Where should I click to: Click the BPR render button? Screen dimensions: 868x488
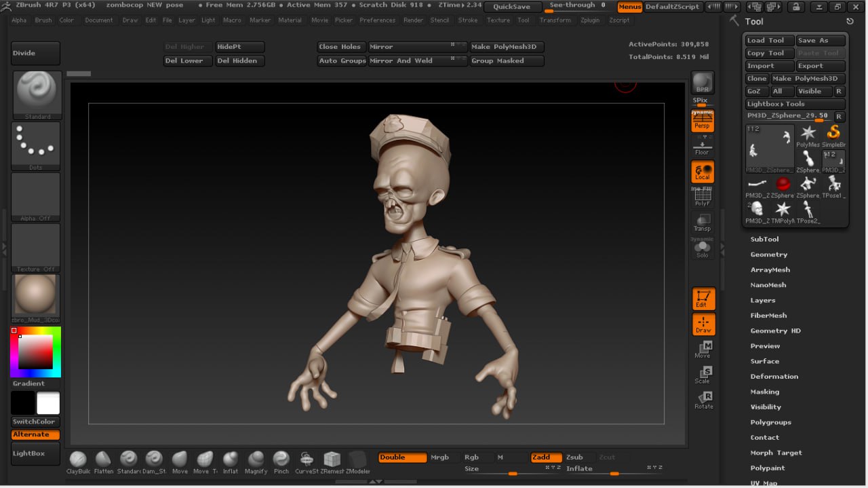click(x=703, y=83)
